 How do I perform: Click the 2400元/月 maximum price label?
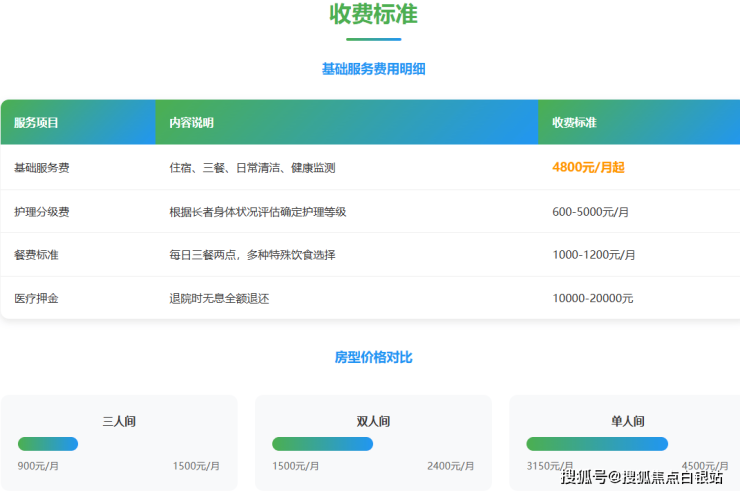(x=451, y=466)
